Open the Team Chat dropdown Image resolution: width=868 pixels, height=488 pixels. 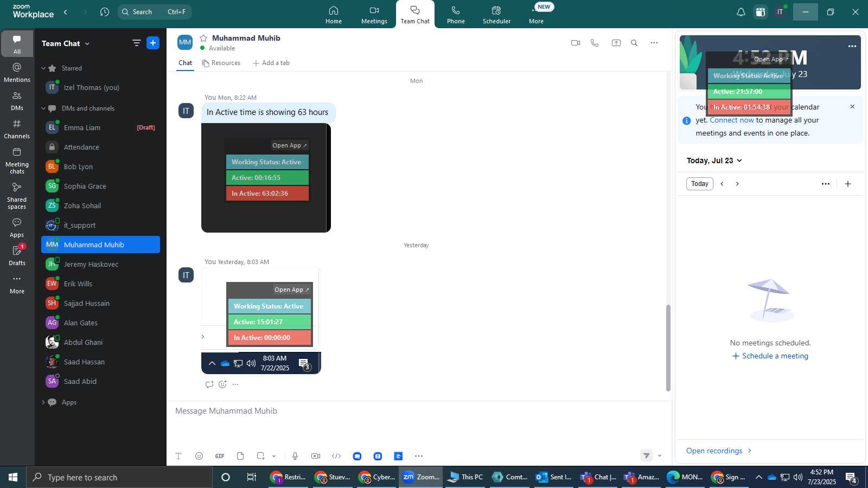[x=66, y=43]
